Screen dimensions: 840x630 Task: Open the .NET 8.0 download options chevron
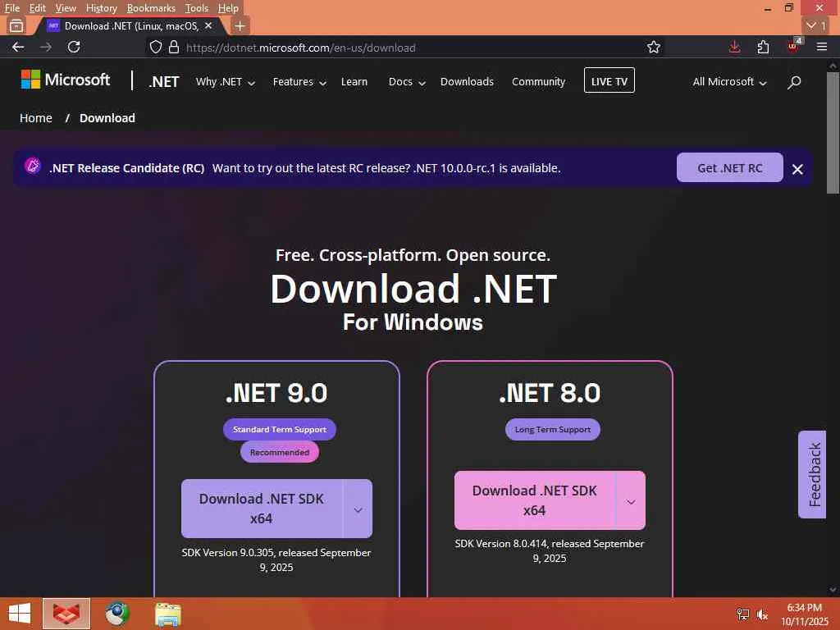coord(631,501)
